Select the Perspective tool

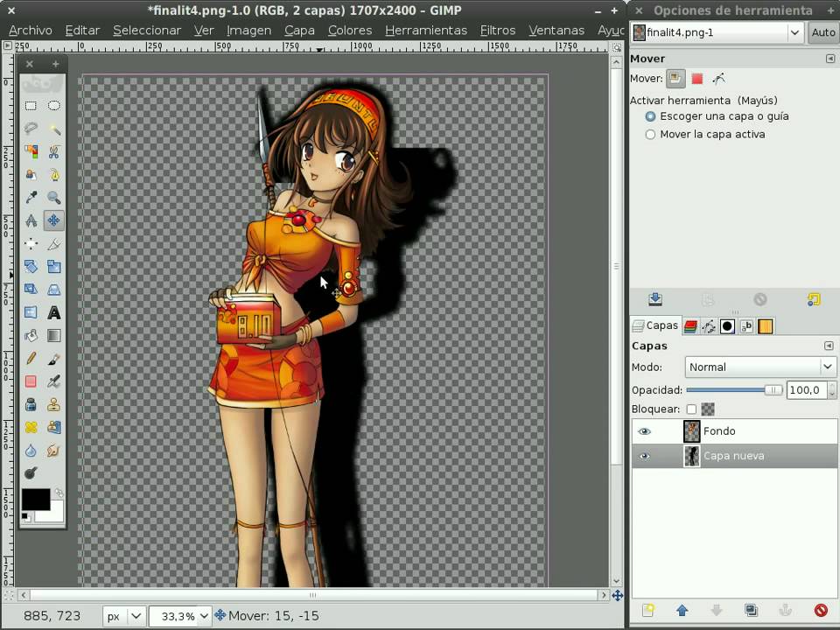tap(53, 290)
